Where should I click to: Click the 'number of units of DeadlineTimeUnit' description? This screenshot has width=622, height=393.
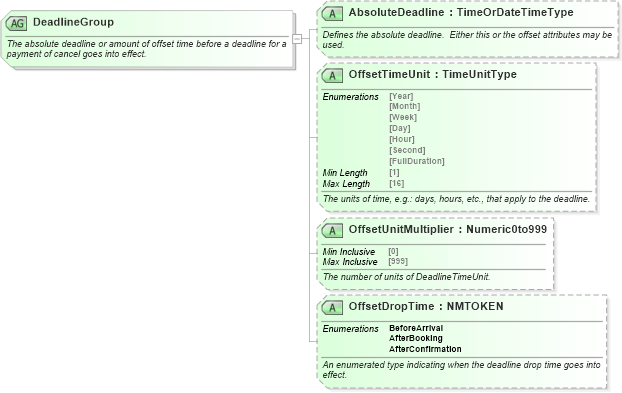(x=406, y=277)
